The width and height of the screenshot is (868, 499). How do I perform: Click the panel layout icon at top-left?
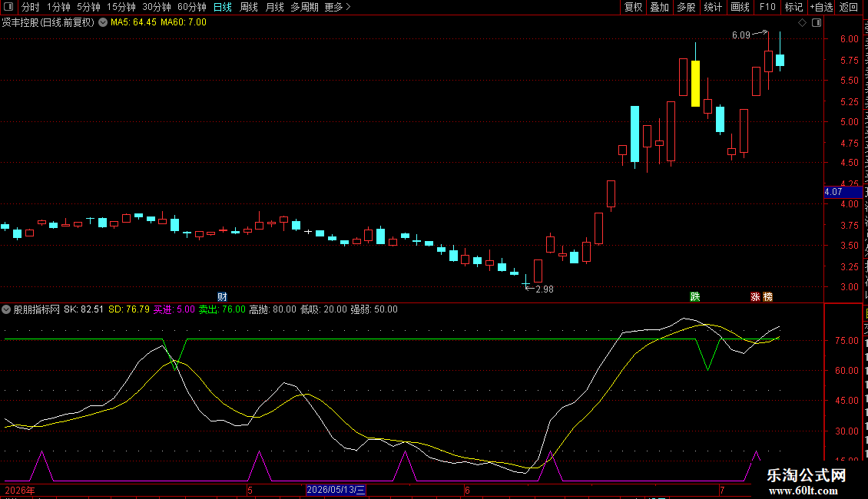click(x=8, y=7)
